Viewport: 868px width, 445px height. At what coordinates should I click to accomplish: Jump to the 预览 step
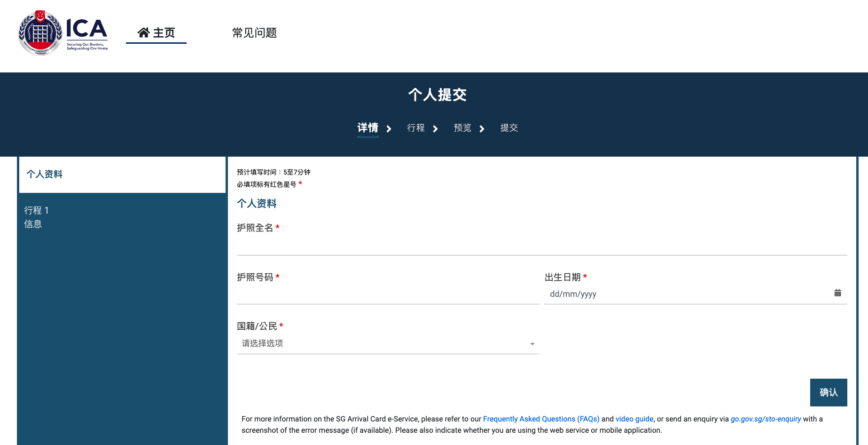pos(462,128)
